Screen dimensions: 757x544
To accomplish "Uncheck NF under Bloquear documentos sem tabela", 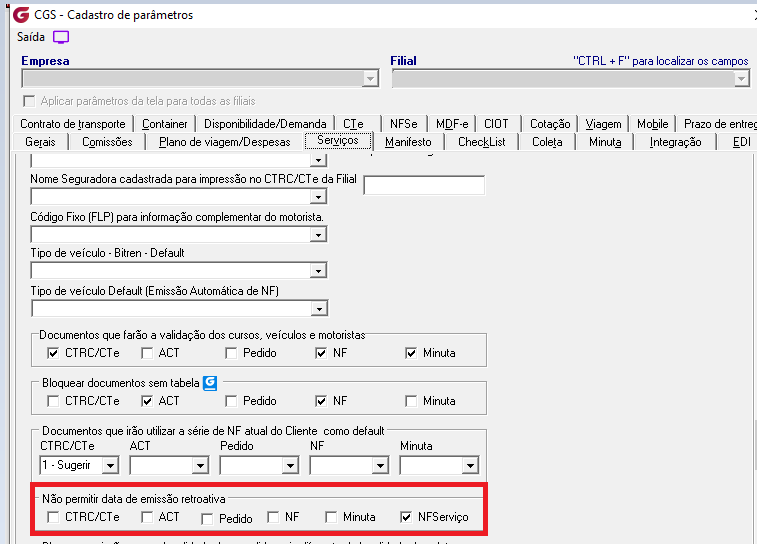I will click(321, 401).
